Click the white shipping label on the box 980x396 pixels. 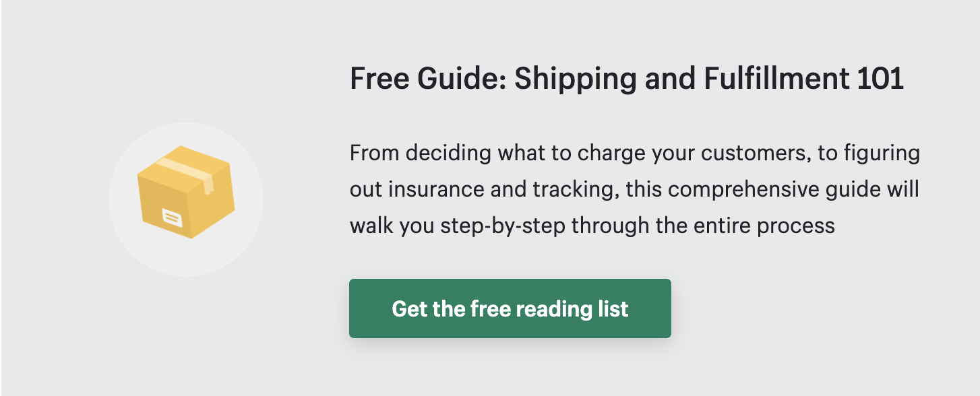click(171, 217)
